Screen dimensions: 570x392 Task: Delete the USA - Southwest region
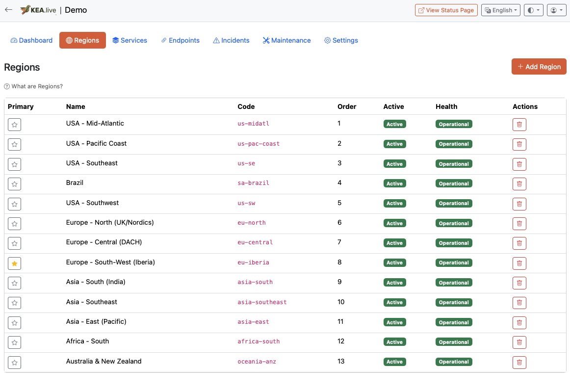(519, 204)
